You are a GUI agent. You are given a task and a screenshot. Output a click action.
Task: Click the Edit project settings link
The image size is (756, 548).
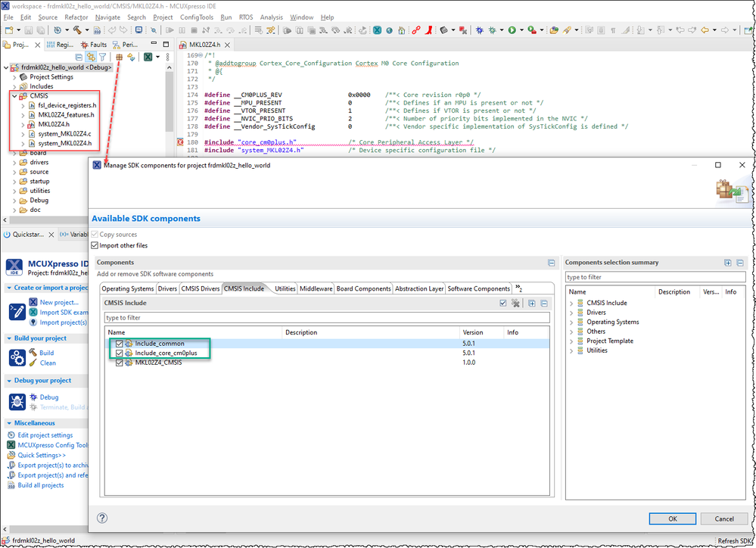click(x=45, y=435)
